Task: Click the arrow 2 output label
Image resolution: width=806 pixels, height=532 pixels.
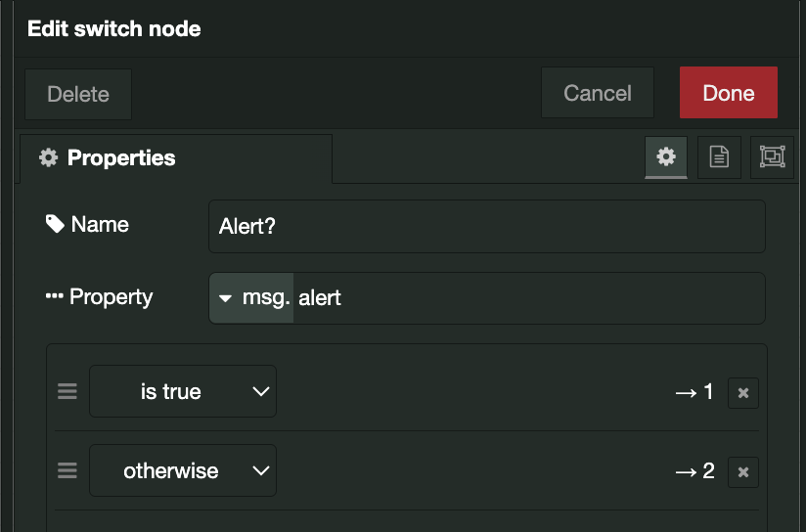Action: tap(694, 472)
